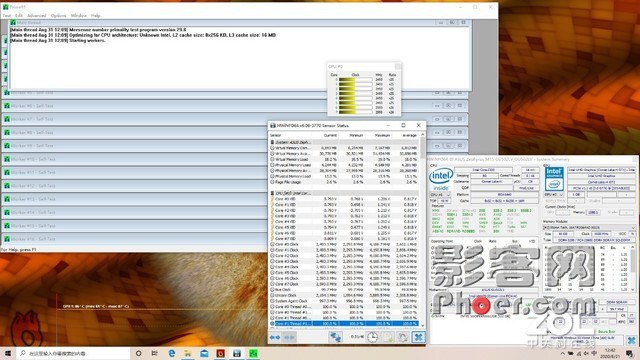Open the Memory Modules selection dropdown
This screenshot has height=360, width=640.
tap(589, 227)
